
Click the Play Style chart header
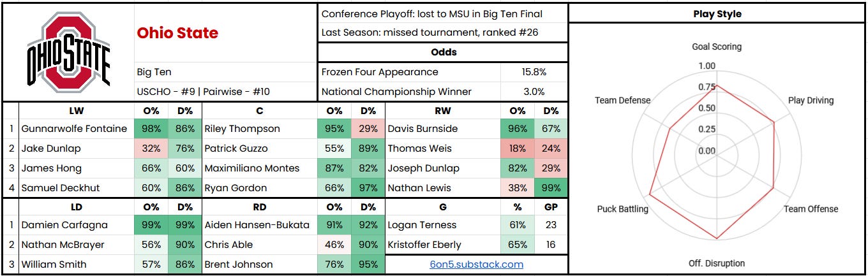[x=717, y=13]
